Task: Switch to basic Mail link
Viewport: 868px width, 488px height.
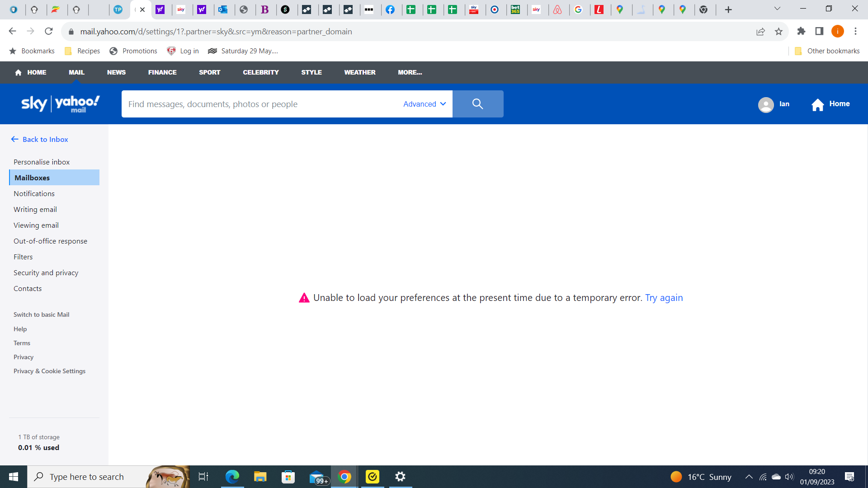Action: (x=41, y=314)
